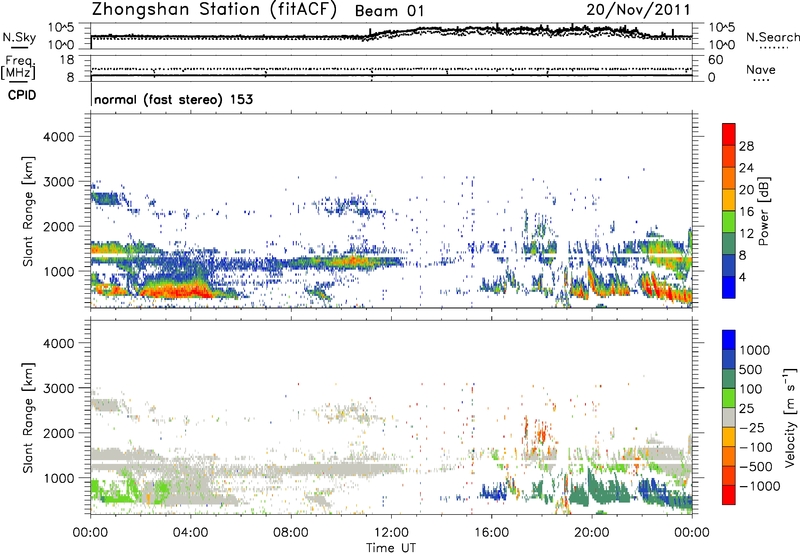Click the 00:00 label ending the time axis
The height and width of the screenshot is (554, 800).
coord(692,533)
